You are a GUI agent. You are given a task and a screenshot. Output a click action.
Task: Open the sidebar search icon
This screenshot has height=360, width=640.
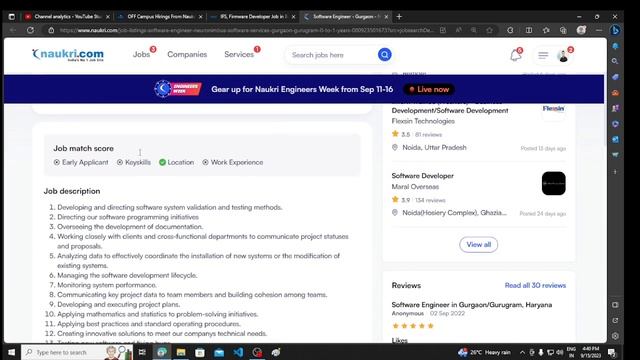(615, 61)
